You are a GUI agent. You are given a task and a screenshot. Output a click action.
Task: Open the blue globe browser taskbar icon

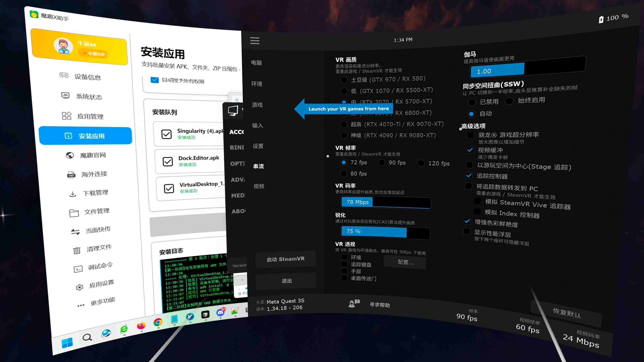point(106,333)
